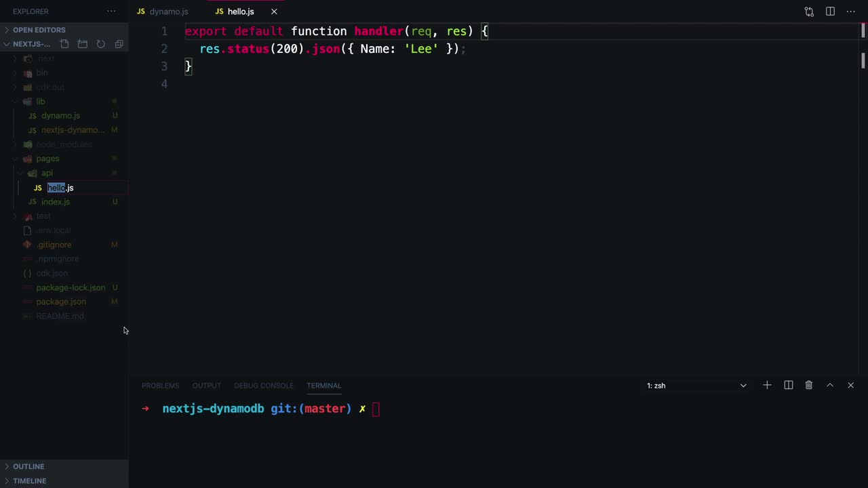Maximize the terminal panel size

[829, 385]
